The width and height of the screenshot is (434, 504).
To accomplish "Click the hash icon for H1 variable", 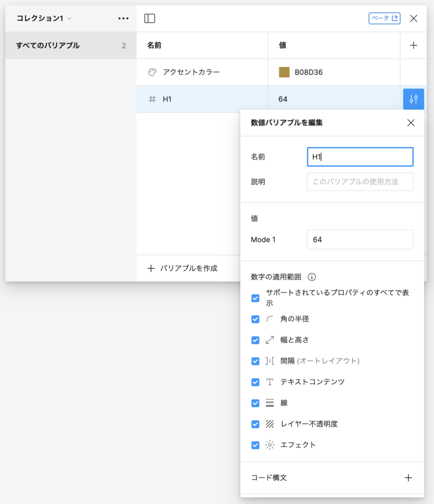I will tap(152, 99).
